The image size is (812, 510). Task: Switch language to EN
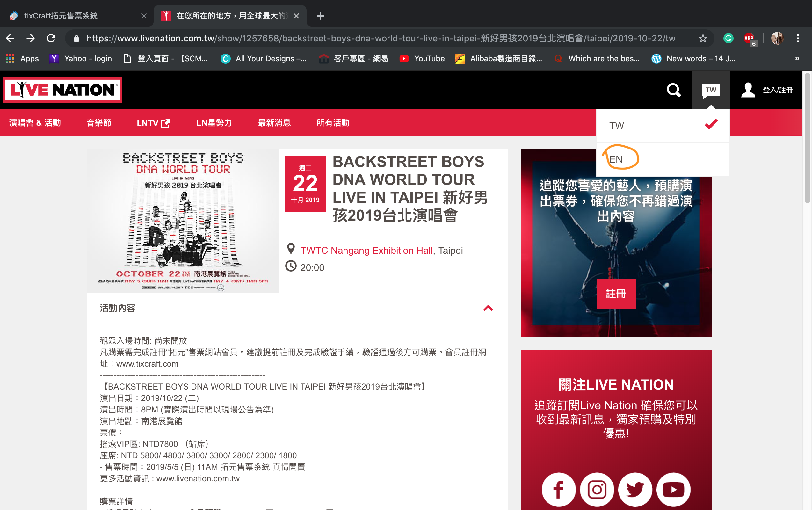tap(616, 159)
